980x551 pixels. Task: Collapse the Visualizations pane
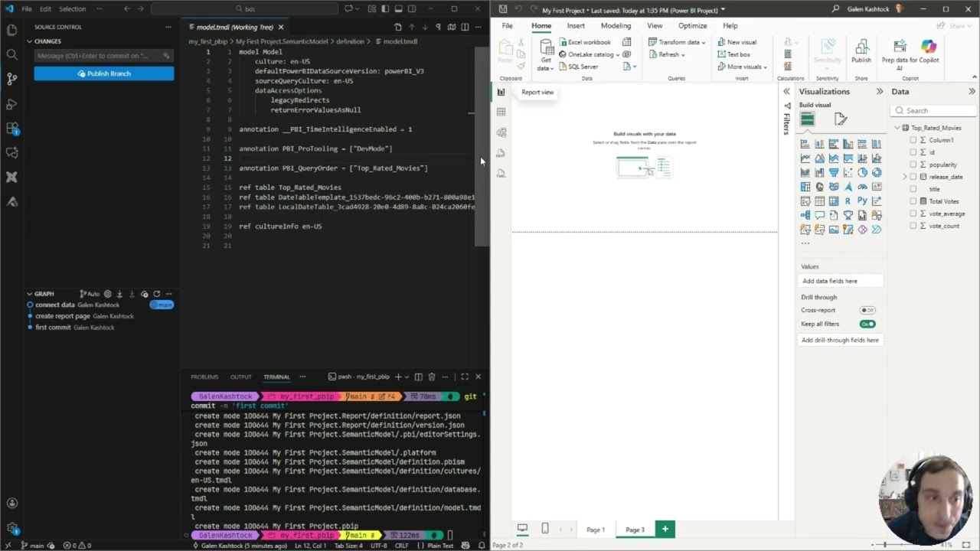[879, 91]
